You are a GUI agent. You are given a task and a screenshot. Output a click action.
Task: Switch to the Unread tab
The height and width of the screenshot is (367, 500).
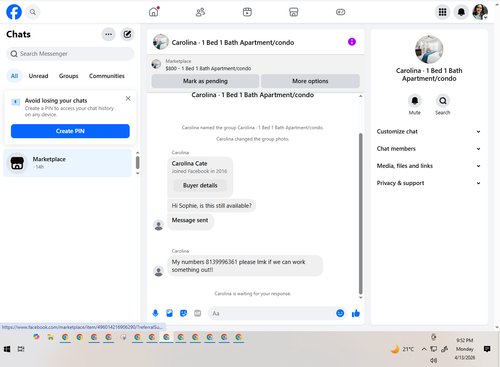click(x=38, y=76)
